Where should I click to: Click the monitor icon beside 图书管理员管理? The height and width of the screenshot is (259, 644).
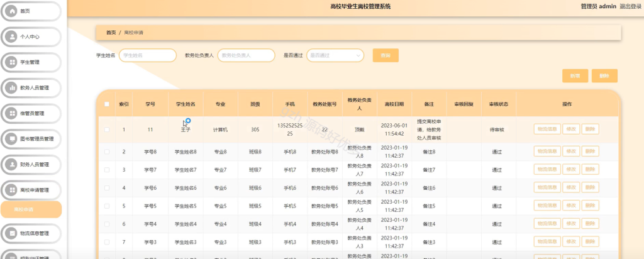click(x=13, y=139)
